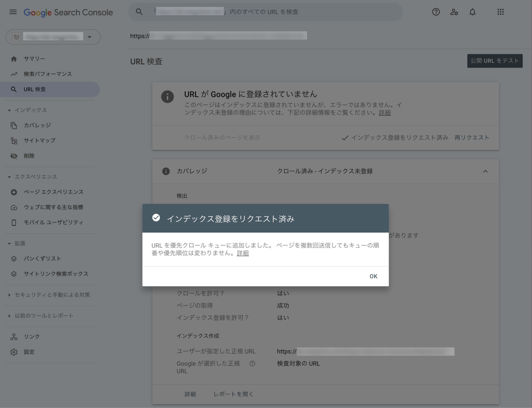Click the info icon beside カバレッジ heading

[166, 171]
